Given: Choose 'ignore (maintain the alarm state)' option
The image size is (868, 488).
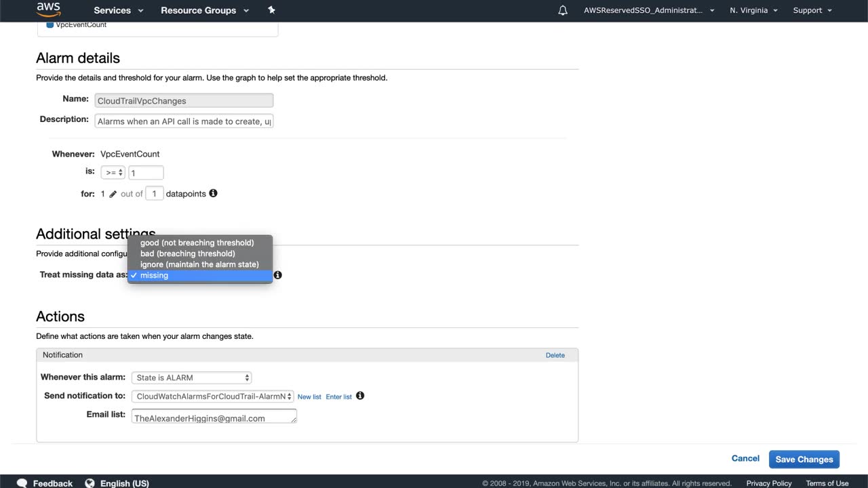Looking at the screenshot, I should click(x=199, y=264).
